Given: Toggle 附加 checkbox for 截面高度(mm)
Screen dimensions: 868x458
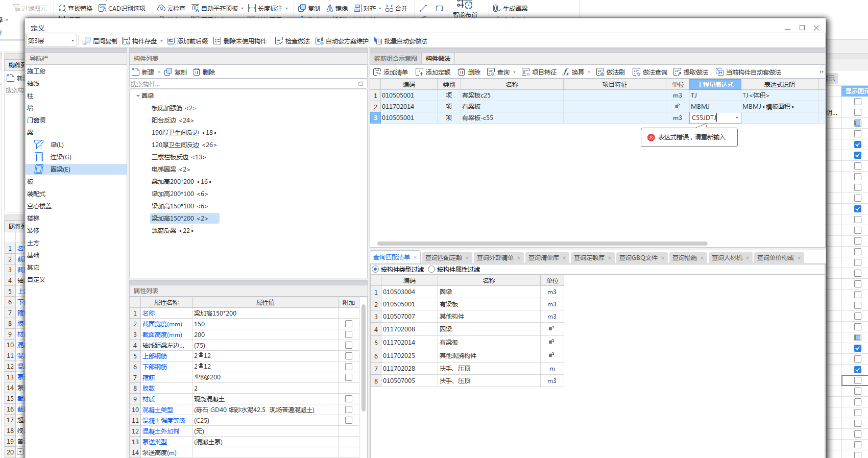Looking at the screenshot, I should coord(349,334).
